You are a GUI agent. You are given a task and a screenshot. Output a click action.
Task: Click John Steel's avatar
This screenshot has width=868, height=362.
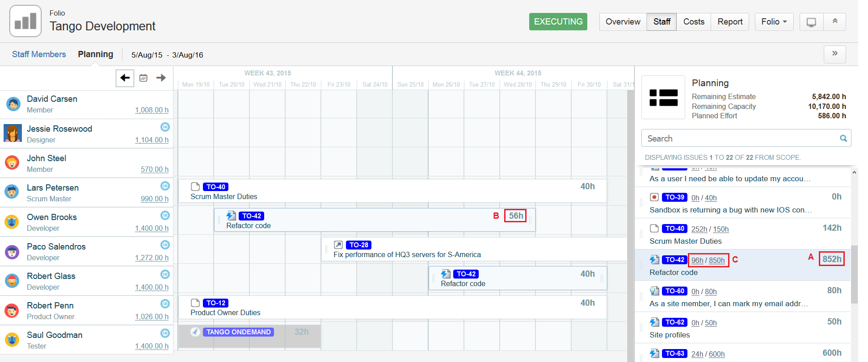pyautogui.click(x=12, y=163)
